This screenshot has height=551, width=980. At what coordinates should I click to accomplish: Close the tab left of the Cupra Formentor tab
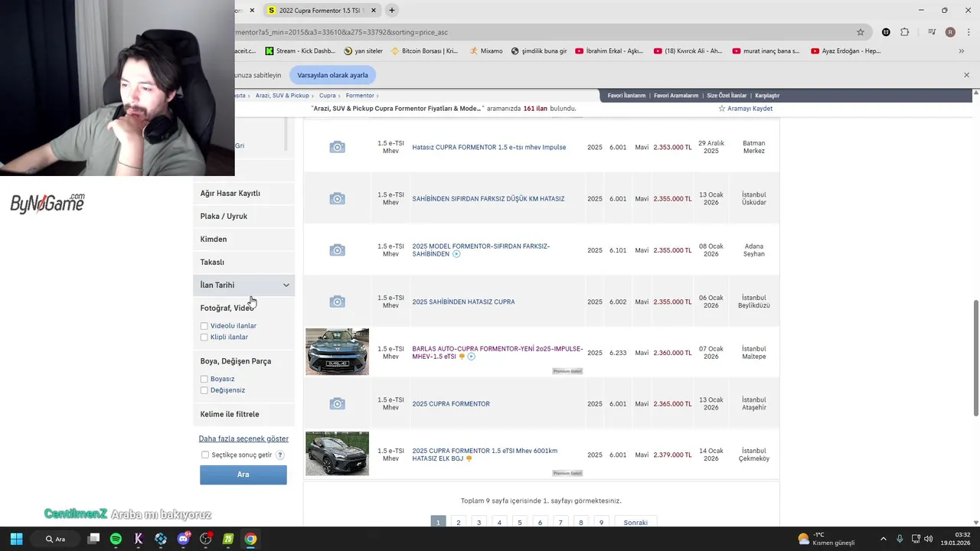tap(252, 11)
